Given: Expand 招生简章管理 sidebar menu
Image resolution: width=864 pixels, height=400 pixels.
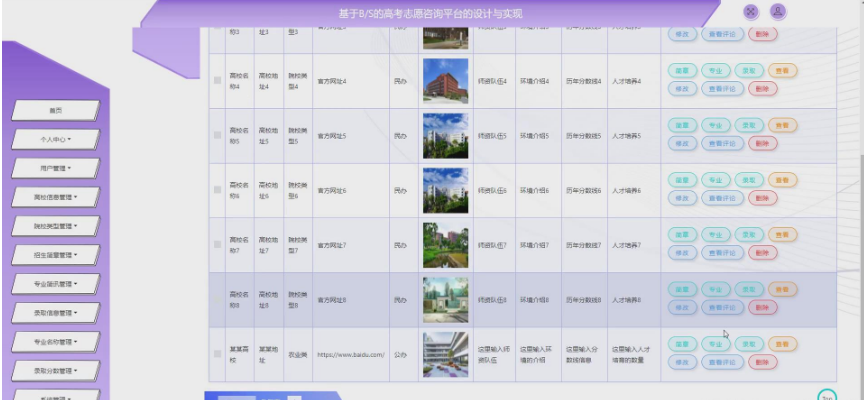Looking at the screenshot, I should coord(56,255).
